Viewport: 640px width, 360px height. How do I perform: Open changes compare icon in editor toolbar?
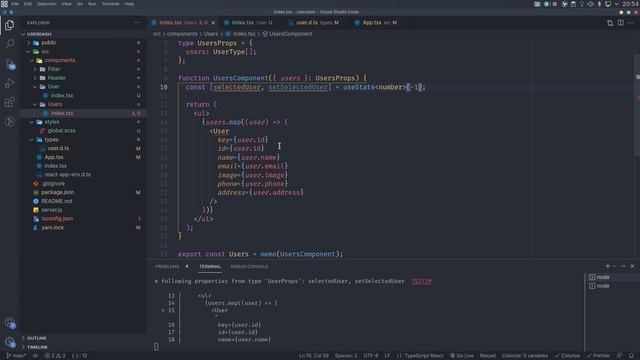click(x=610, y=23)
